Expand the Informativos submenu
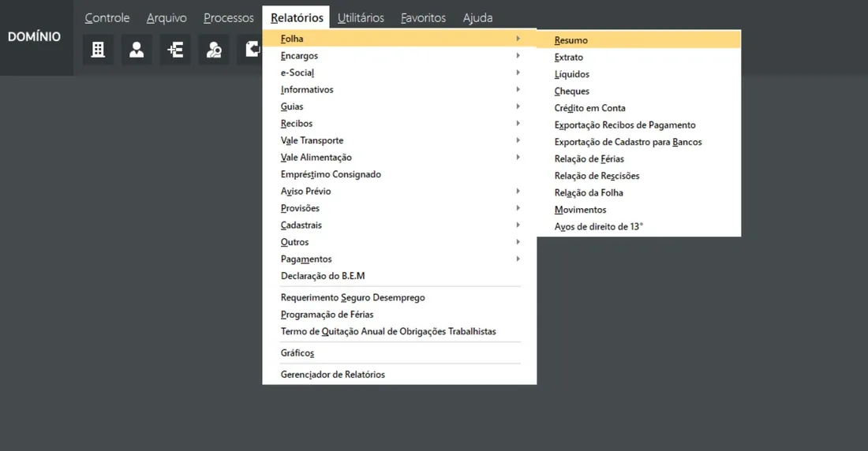 (400, 90)
